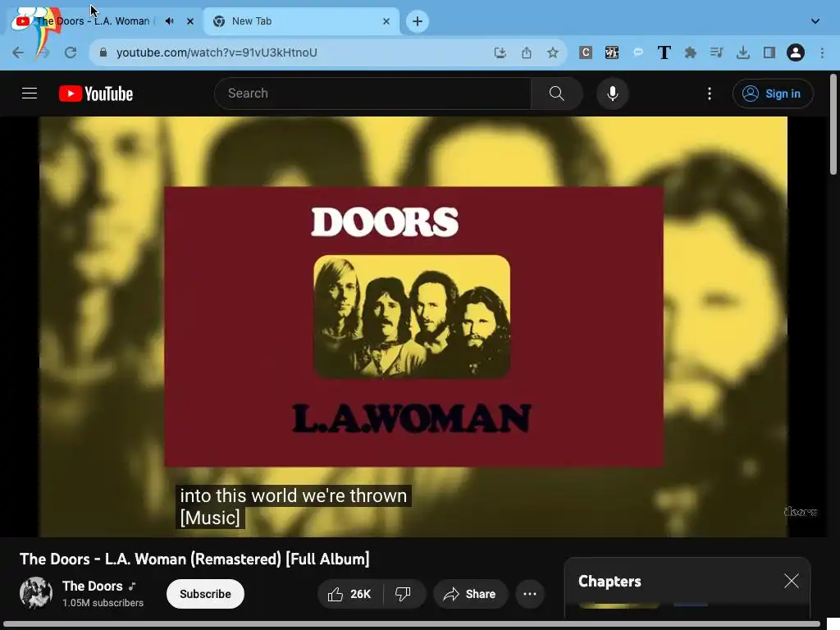Open Chrome three-dot menu
The image size is (840, 630).
822,52
